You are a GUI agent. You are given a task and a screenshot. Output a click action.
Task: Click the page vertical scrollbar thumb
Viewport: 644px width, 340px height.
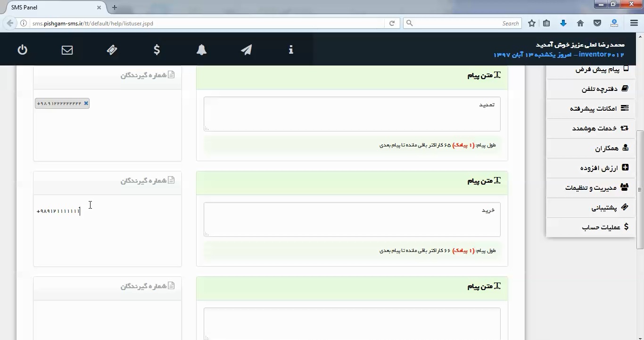click(640, 189)
